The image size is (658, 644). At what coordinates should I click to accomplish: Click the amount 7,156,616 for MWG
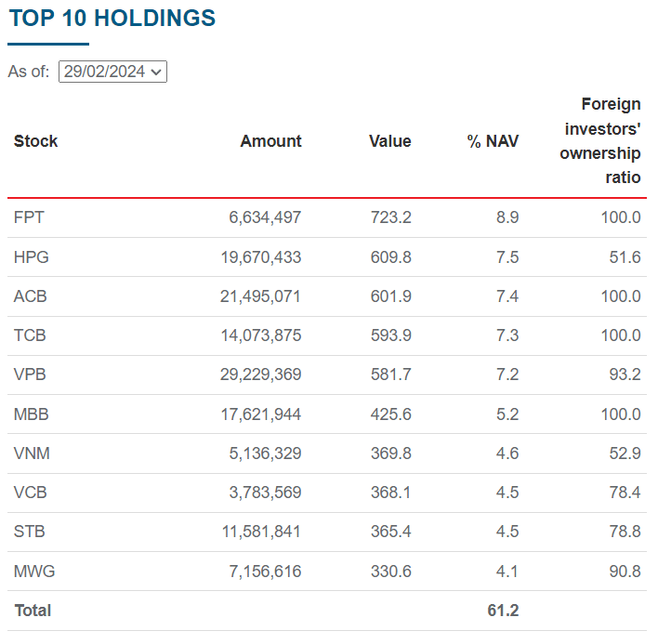265,572
